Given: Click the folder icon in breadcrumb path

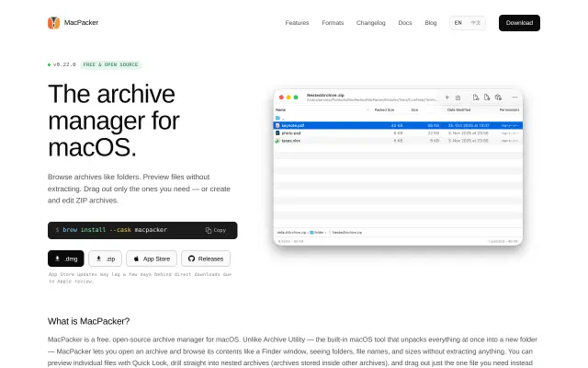Looking at the screenshot, I should point(311,233).
